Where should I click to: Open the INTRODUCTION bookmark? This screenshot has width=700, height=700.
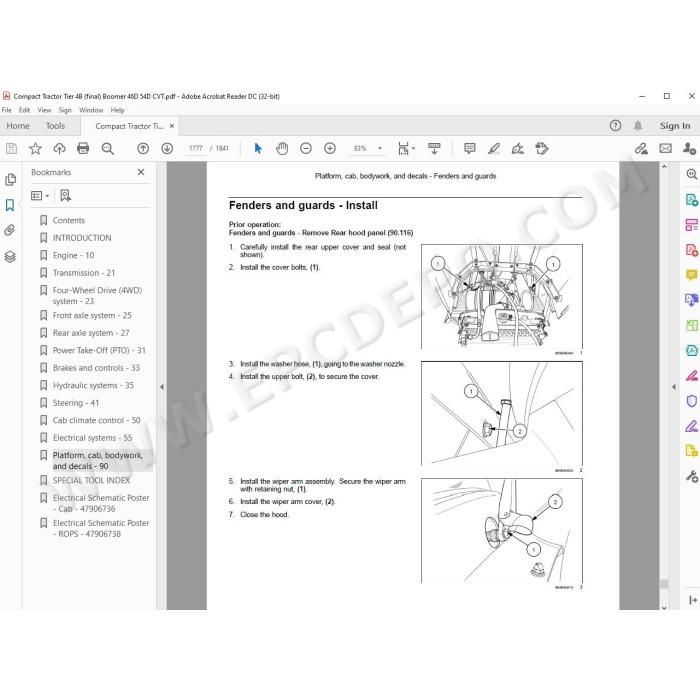click(82, 238)
